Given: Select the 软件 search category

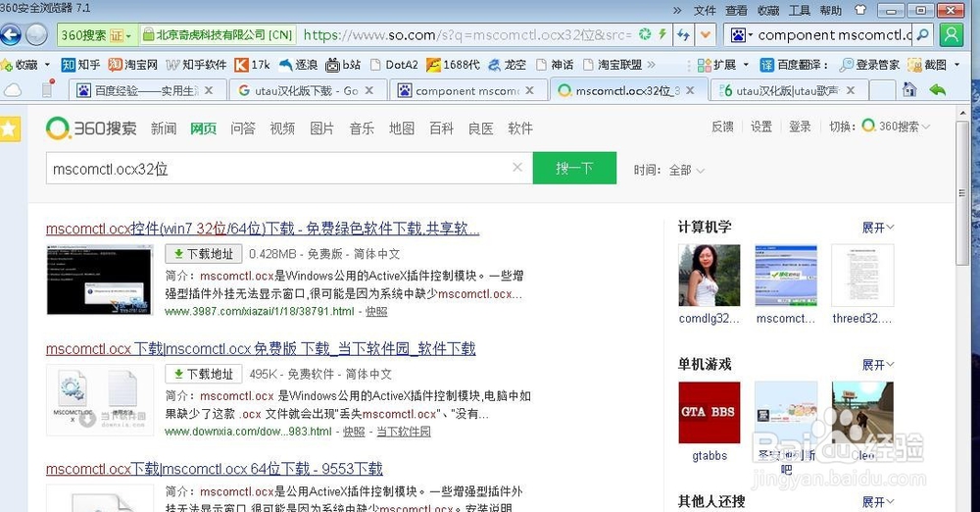Looking at the screenshot, I should pos(520,128).
